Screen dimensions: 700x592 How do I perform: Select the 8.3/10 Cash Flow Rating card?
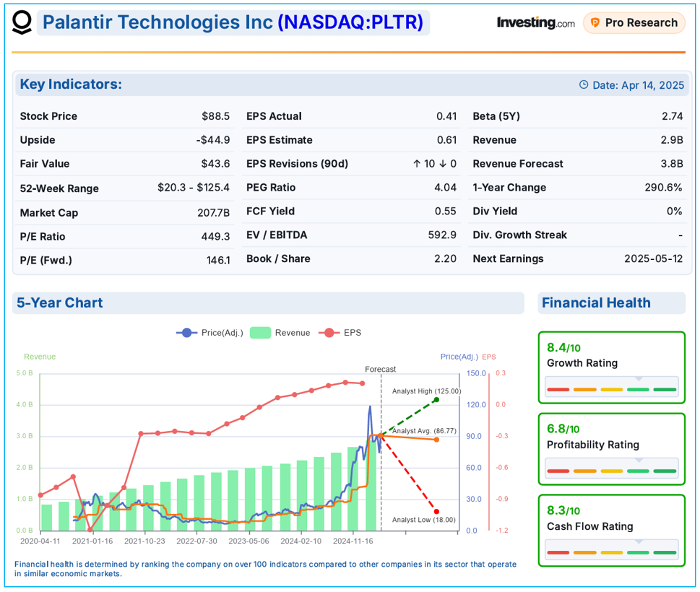point(612,531)
